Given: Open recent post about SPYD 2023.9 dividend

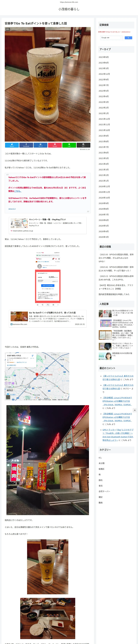Looking at the screenshot, I should point(116,258).
